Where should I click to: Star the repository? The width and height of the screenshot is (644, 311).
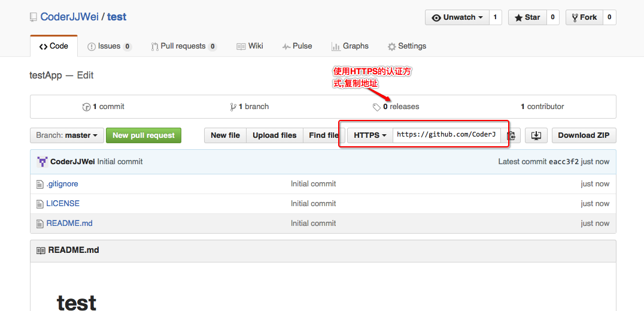pos(527,17)
